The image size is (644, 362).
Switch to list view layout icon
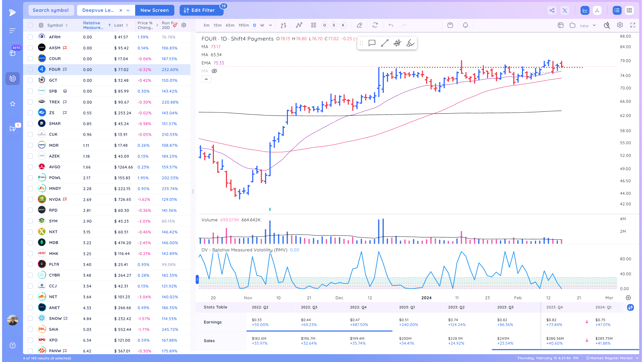(x=617, y=10)
